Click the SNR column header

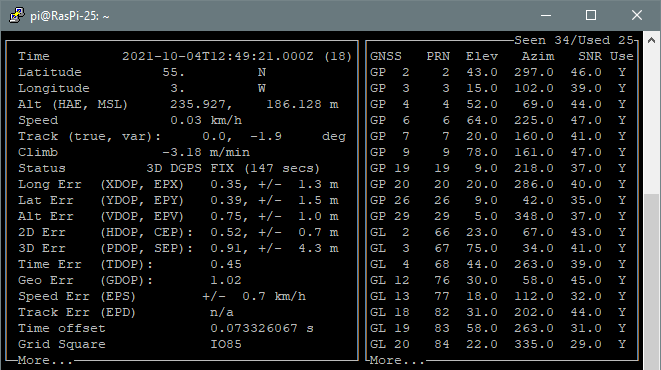click(590, 56)
